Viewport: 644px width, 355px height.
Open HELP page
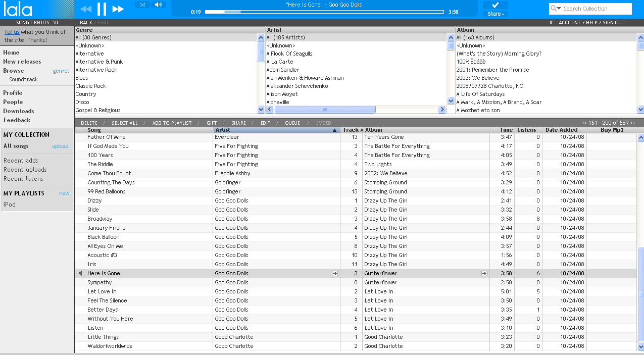click(x=591, y=23)
